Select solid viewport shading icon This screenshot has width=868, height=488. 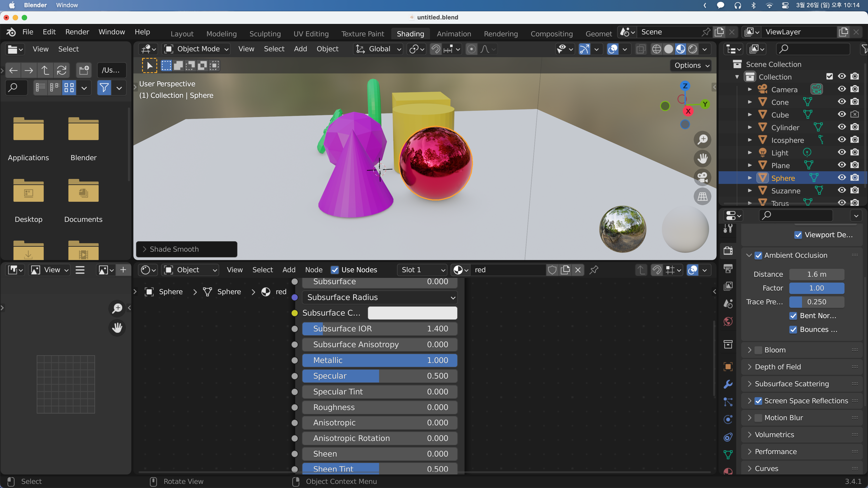[669, 49]
